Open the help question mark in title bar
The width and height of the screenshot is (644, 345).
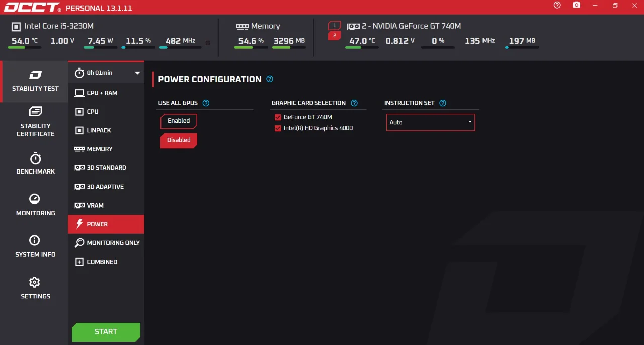pyautogui.click(x=557, y=5)
